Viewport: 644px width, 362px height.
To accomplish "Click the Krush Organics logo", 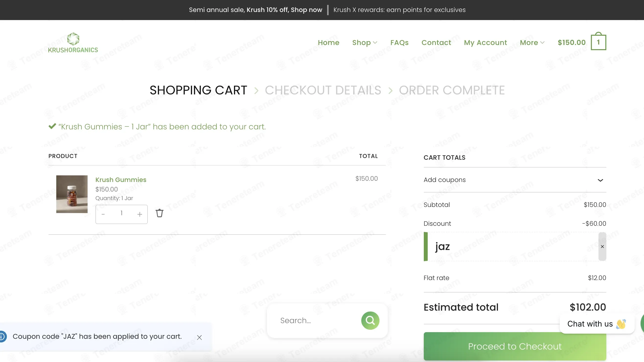I will (73, 43).
